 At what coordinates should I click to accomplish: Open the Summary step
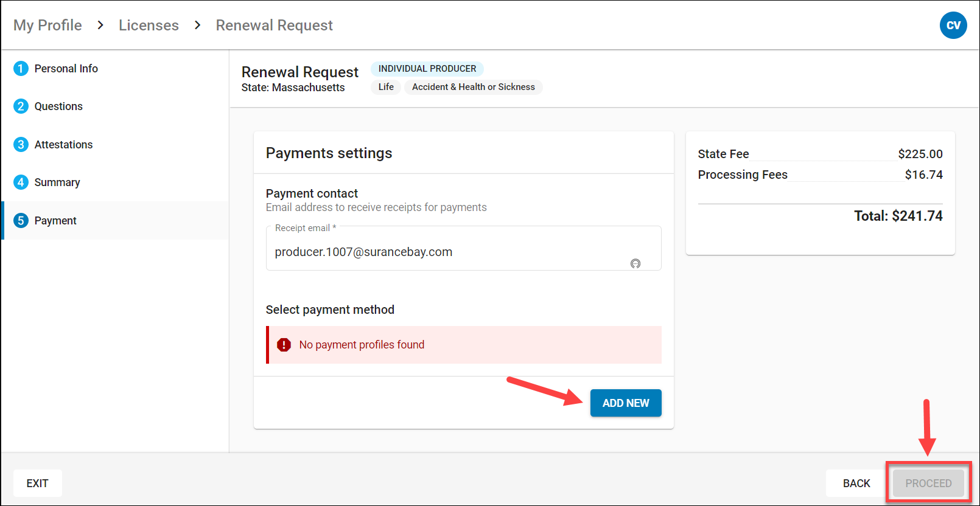(x=115, y=182)
